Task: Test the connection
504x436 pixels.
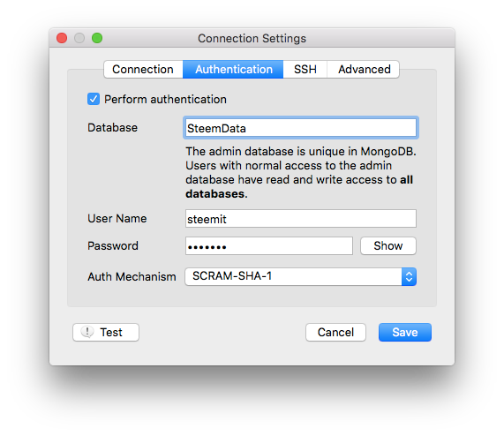Action: pyautogui.click(x=106, y=332)
